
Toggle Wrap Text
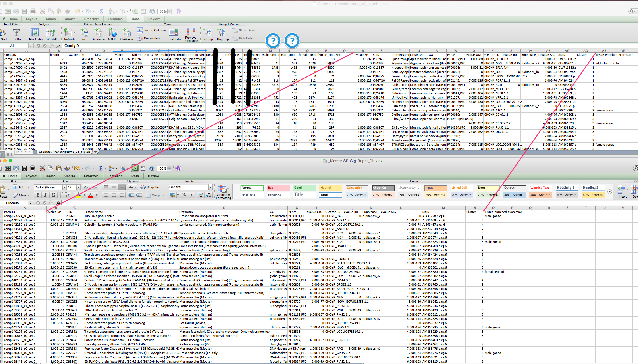[153, 187]
